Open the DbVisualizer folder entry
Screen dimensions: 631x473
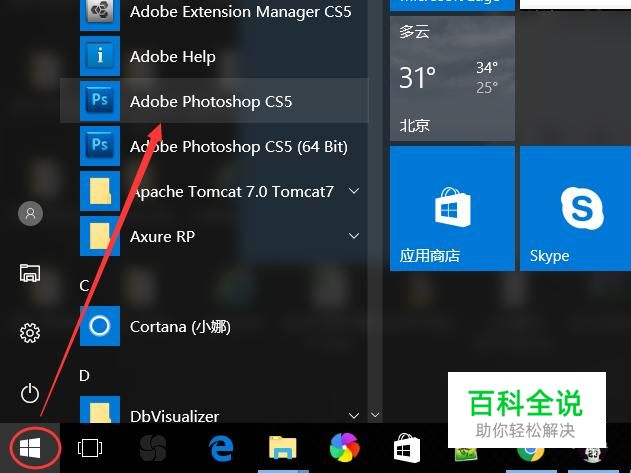tap(214, 411)
